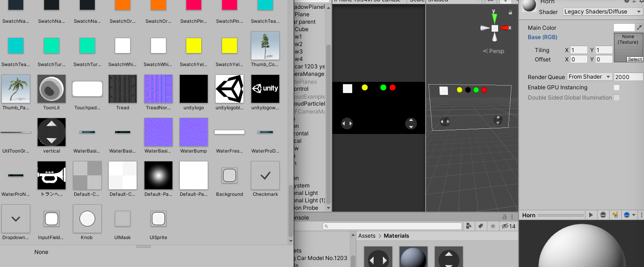This screenshot has height=267, width=644.
Task: Select Thumb_Pa... palm tree thumbnail
Action: click(16, 89)
